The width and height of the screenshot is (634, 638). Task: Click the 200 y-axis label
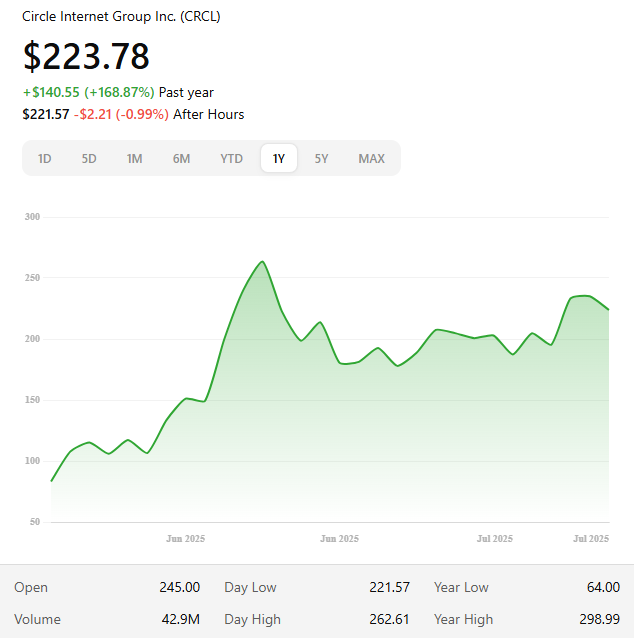(32, 339)
